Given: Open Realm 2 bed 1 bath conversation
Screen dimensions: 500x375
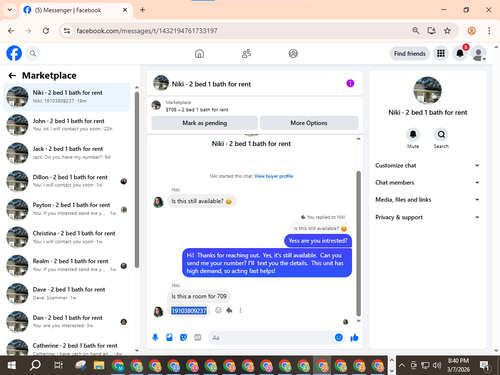Looking at the screenshot, I should [67, 265].
